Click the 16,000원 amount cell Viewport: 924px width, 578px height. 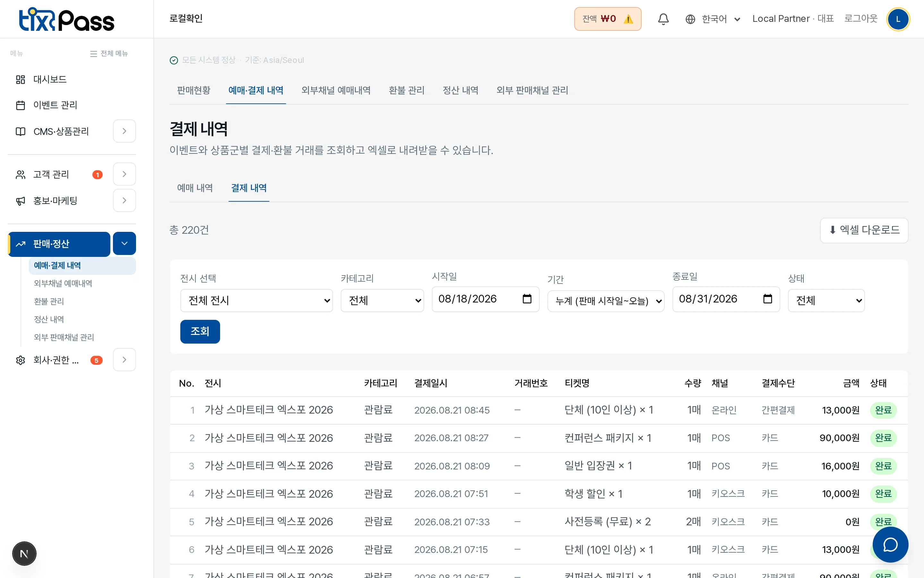tap(840, 466)
